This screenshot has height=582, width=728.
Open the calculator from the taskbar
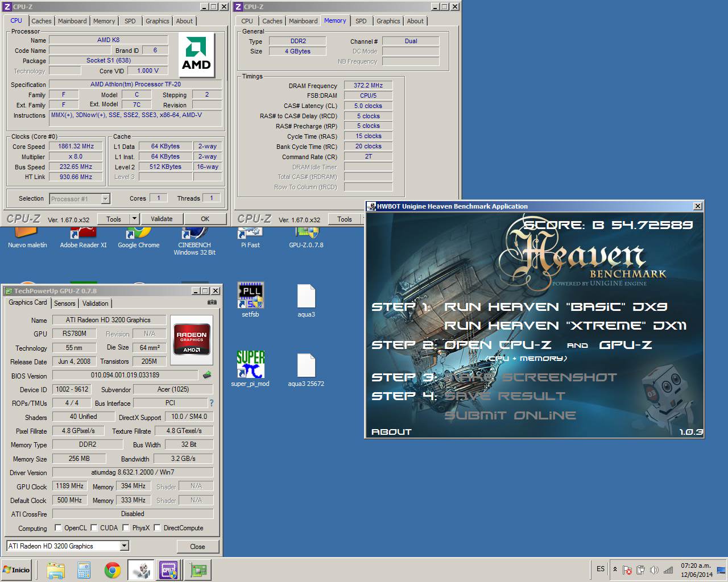(84, 570)
